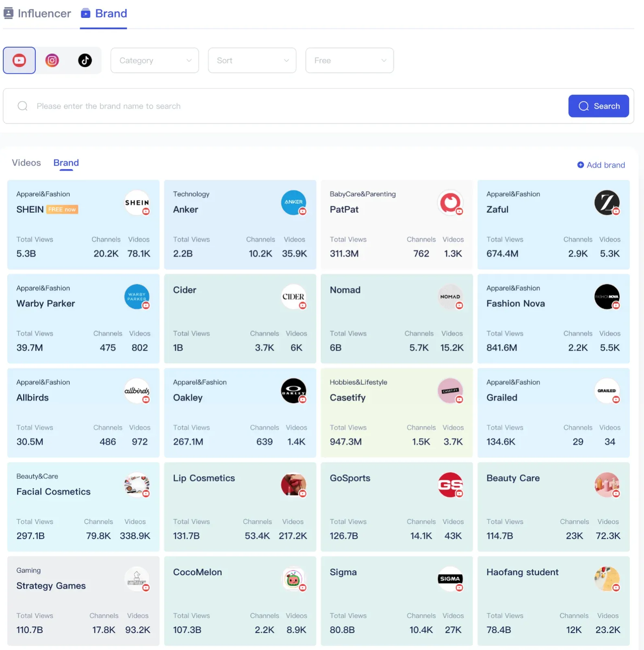
Task: Switch to the top Brand tab
Action: 104,13
